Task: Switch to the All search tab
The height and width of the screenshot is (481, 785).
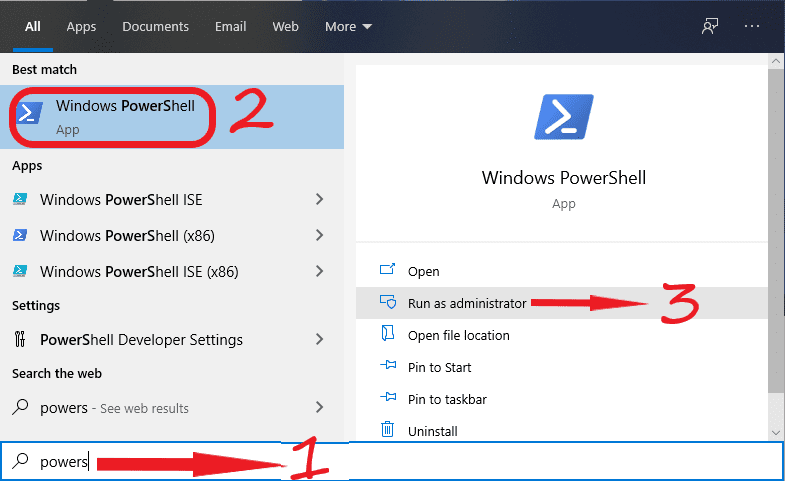Action: click(x=33, y=27)
